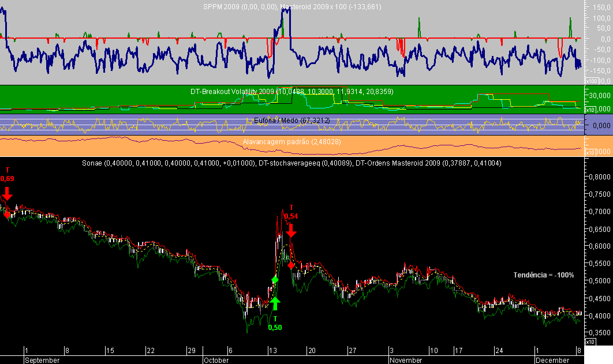Click the -100,0 value on the SPPM axis
This screenshot has width=613, height=364.
click(x=600, y=60)
